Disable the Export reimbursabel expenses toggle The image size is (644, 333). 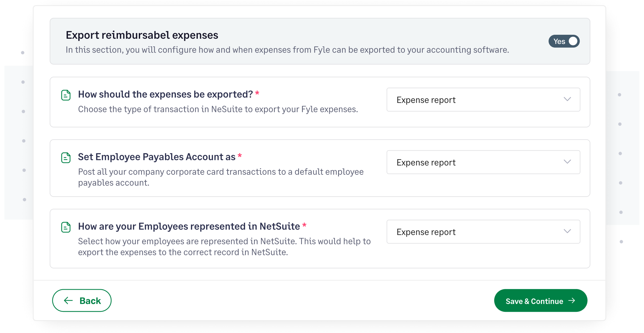pos(564,41)
